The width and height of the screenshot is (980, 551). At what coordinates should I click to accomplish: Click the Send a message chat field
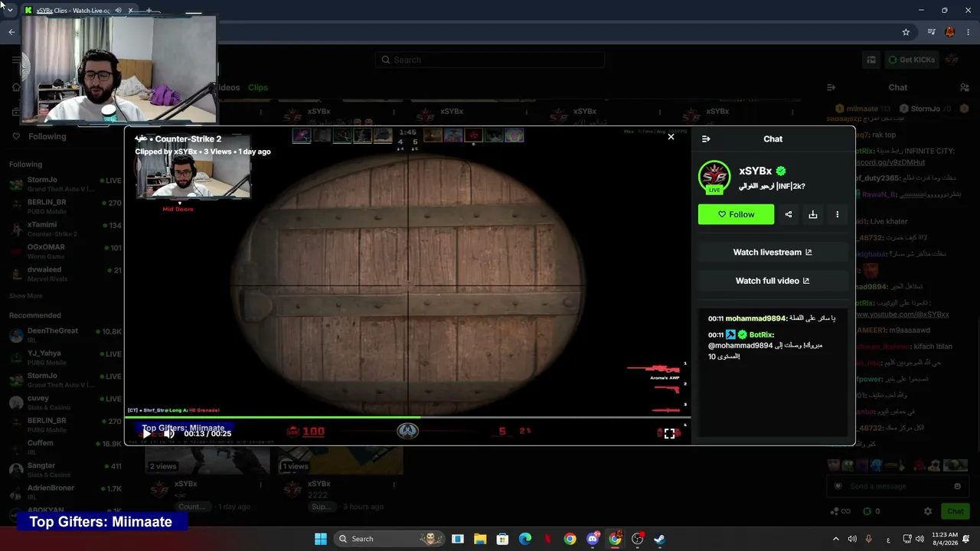(897, 486)
